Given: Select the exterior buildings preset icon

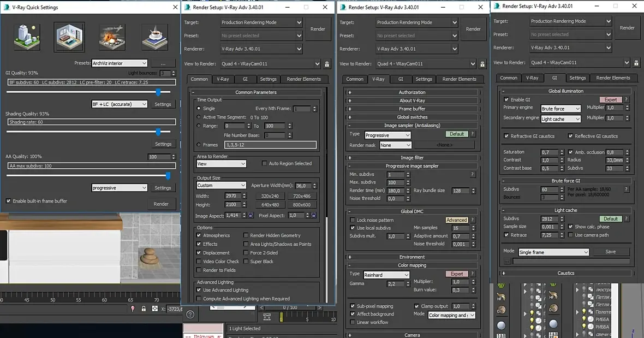Looking at the screenshot, I should click(x=27, y=37).
